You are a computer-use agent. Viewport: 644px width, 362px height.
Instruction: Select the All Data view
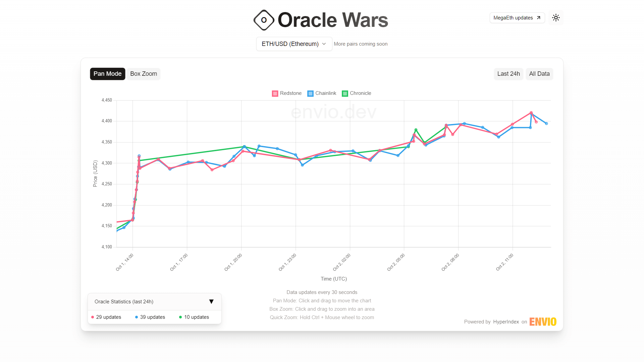coord(539,74)
